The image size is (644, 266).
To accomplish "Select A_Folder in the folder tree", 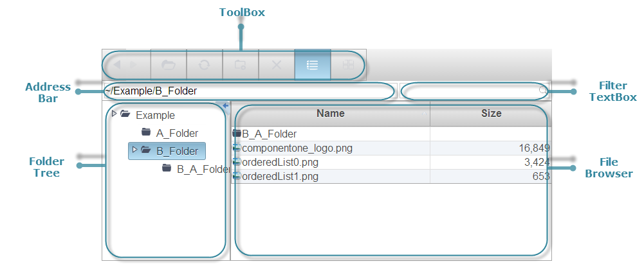I will (x=177, y=134).
